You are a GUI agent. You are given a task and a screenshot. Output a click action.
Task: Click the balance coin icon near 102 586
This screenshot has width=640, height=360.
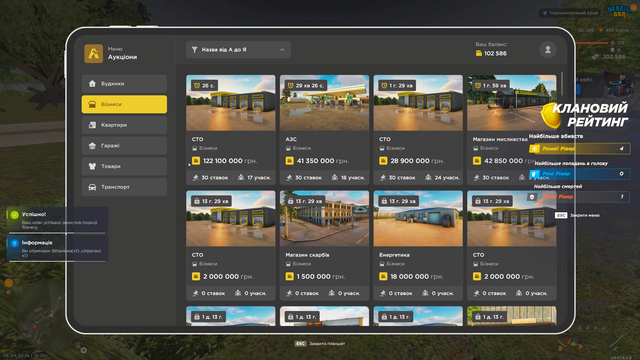click(x=479, y=53)
